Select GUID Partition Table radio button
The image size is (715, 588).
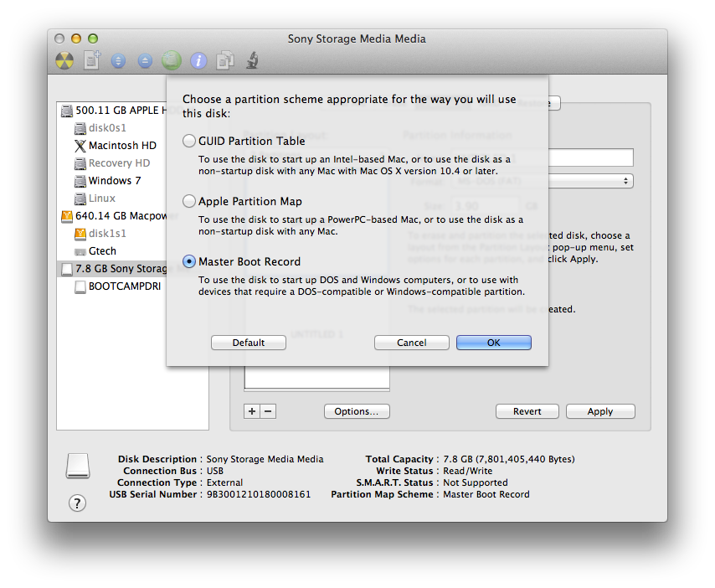point(188,141)
